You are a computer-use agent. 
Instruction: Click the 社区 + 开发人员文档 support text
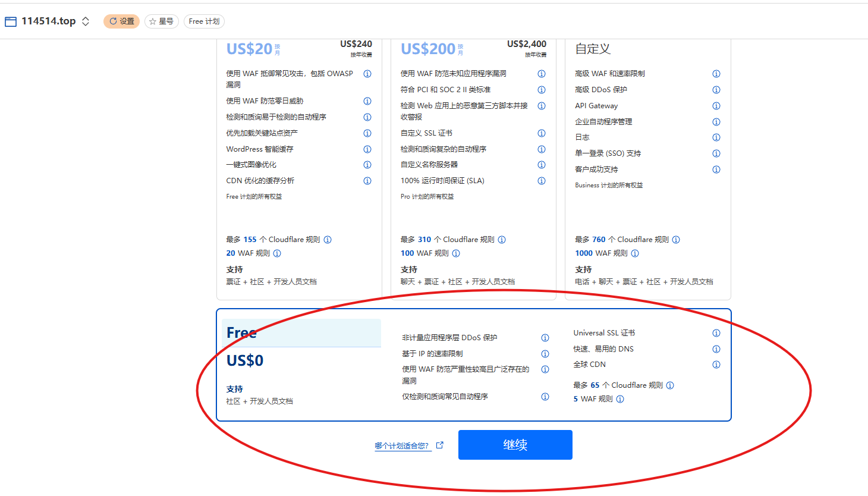[259, 401]
